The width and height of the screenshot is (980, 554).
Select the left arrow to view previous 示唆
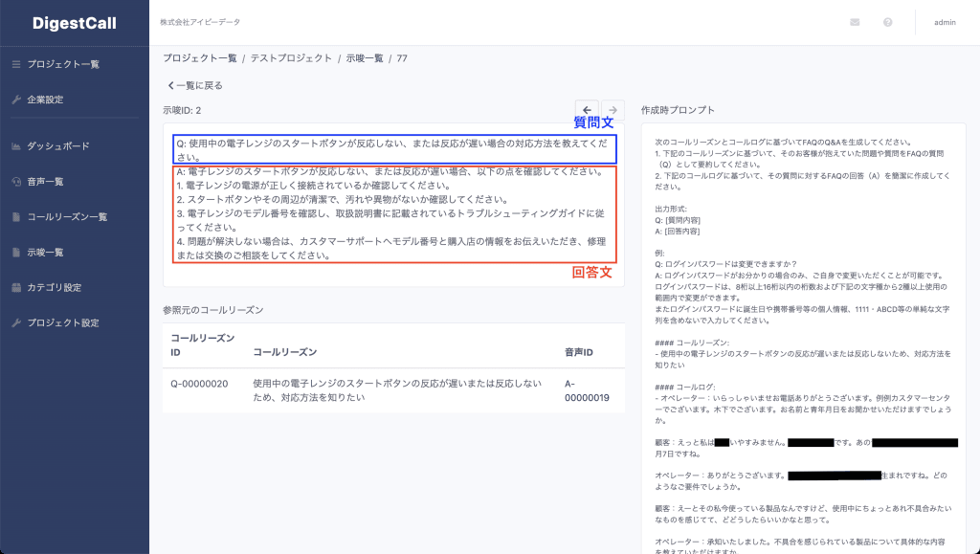click(588, 109)
